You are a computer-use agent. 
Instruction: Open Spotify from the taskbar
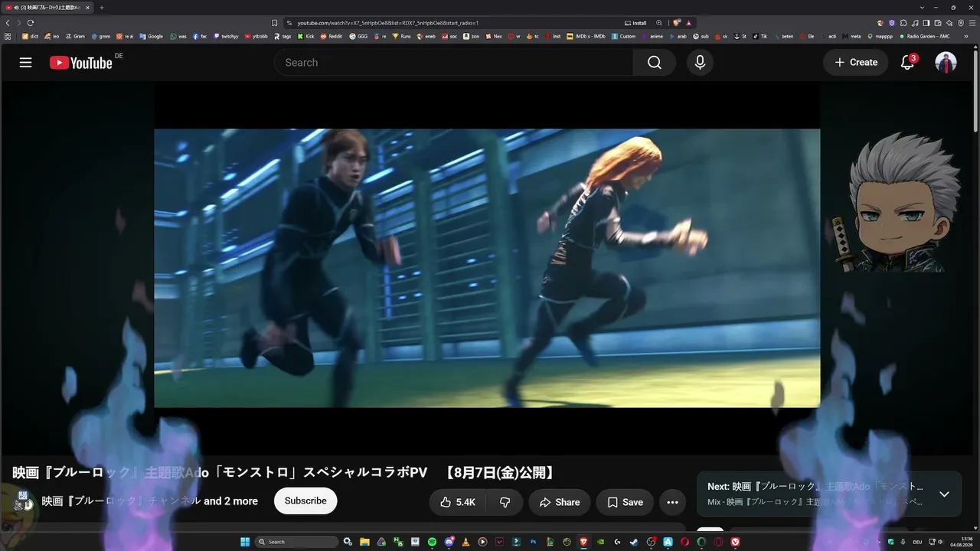pos(432,542)
